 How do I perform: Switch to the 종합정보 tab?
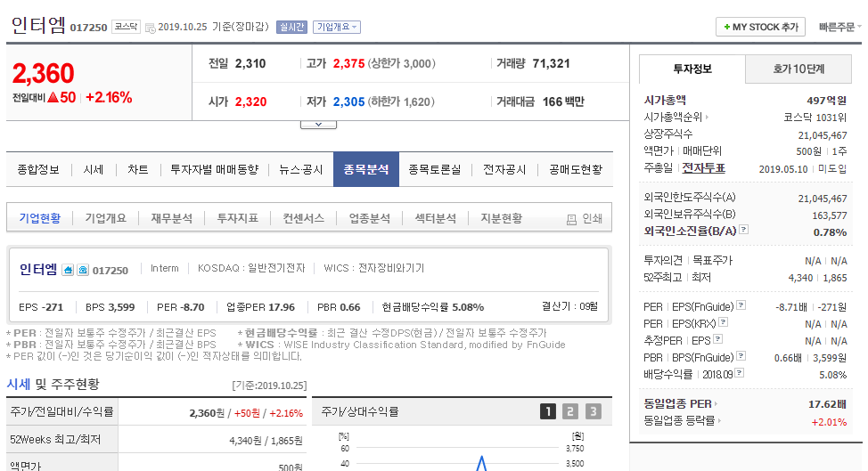(x=38, y=170)
